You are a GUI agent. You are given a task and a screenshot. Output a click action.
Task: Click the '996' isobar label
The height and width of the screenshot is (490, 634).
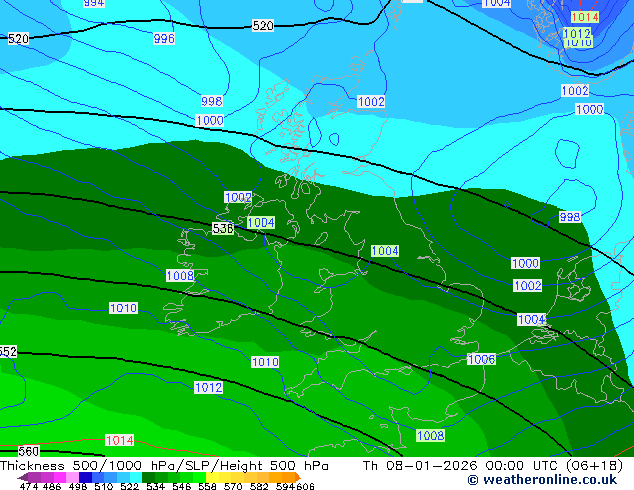[164, 38]
